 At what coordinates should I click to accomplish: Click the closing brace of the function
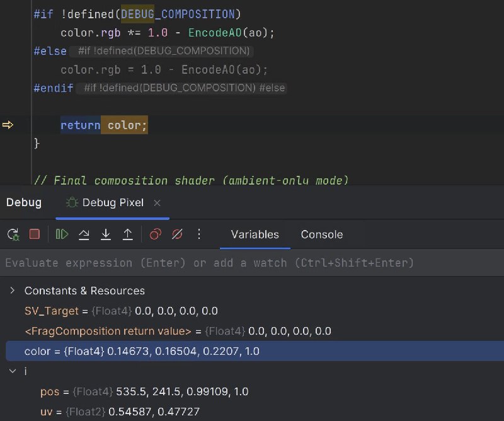(x=37, y=143)
